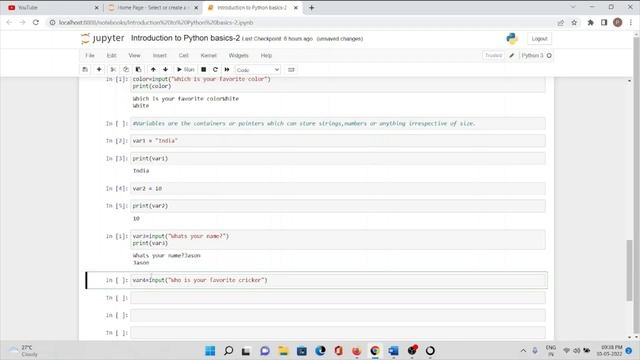Open the Cell menu
Screen dimensions: 640x360
click(184, 56)
